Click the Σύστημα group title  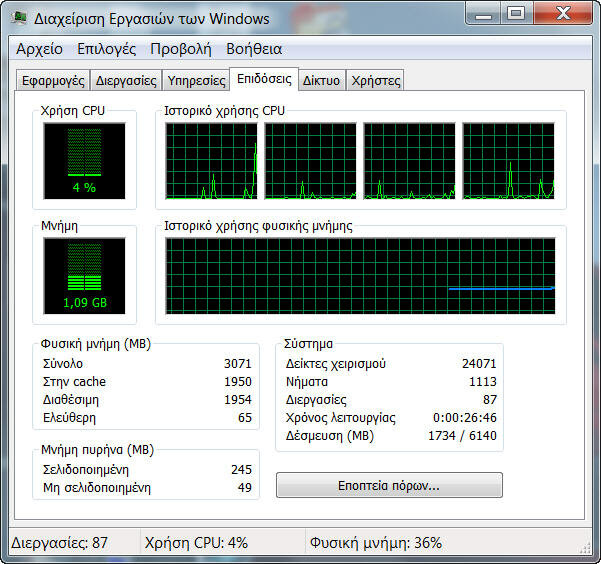tap(308, 344)
